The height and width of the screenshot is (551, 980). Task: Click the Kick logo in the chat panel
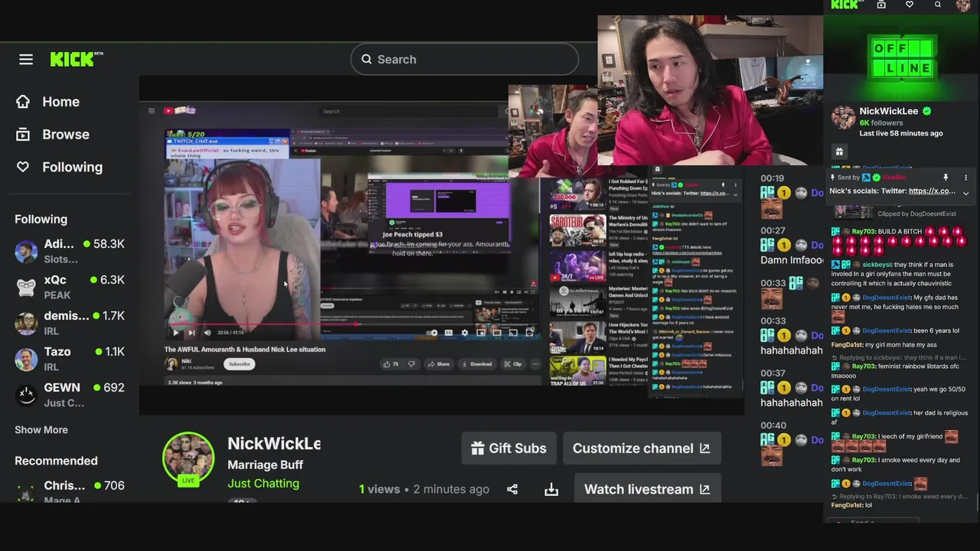click(x=845, y=5)
